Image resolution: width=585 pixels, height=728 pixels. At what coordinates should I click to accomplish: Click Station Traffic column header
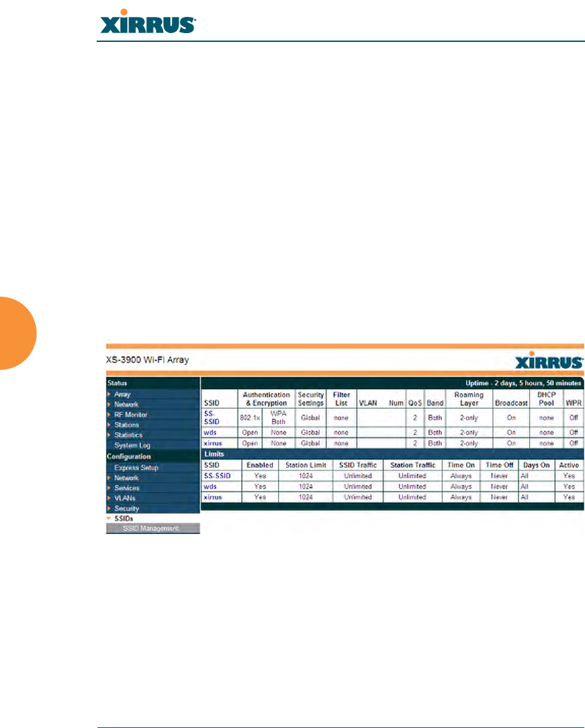413,465
